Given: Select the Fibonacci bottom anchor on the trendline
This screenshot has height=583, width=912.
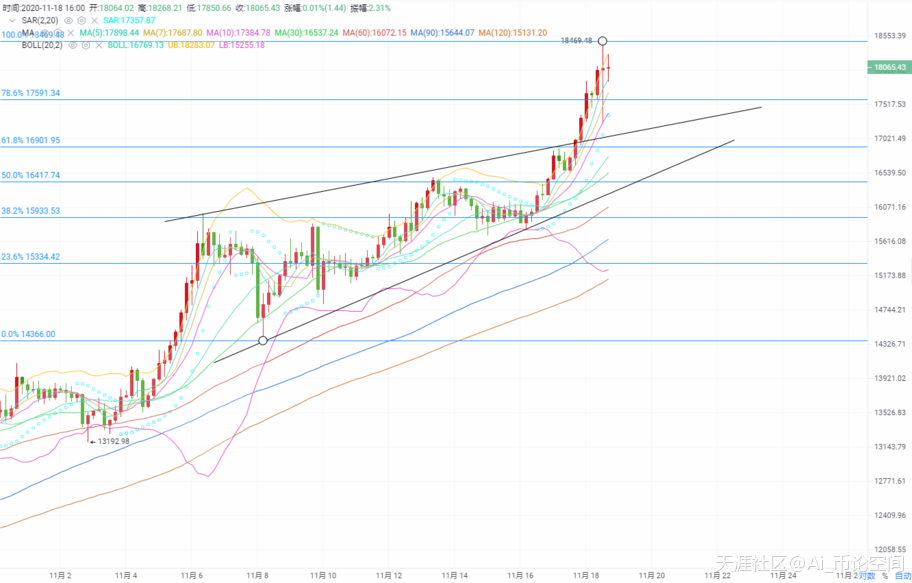Looking at the screenshot, I should pyautogui.click(x=263, y=341).
